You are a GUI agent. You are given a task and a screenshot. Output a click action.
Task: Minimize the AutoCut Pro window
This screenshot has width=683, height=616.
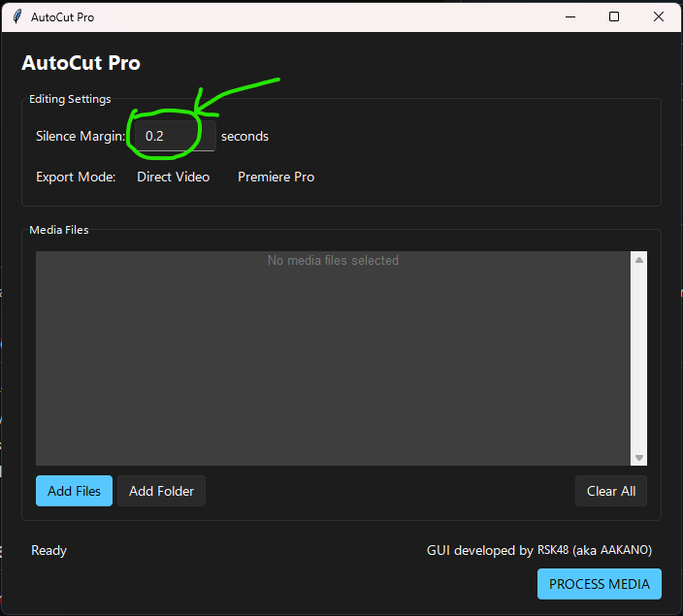pos(570,17)
